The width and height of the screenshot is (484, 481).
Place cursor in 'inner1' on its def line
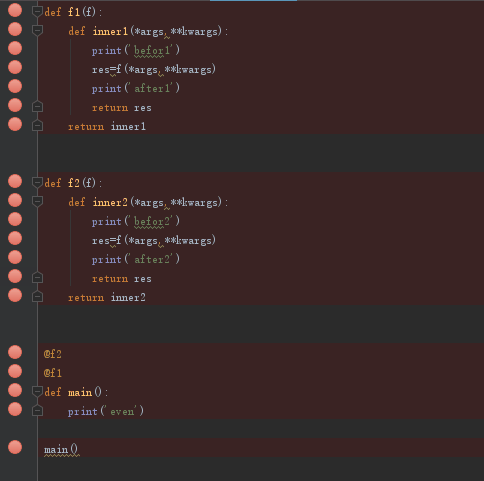[110, 31]
